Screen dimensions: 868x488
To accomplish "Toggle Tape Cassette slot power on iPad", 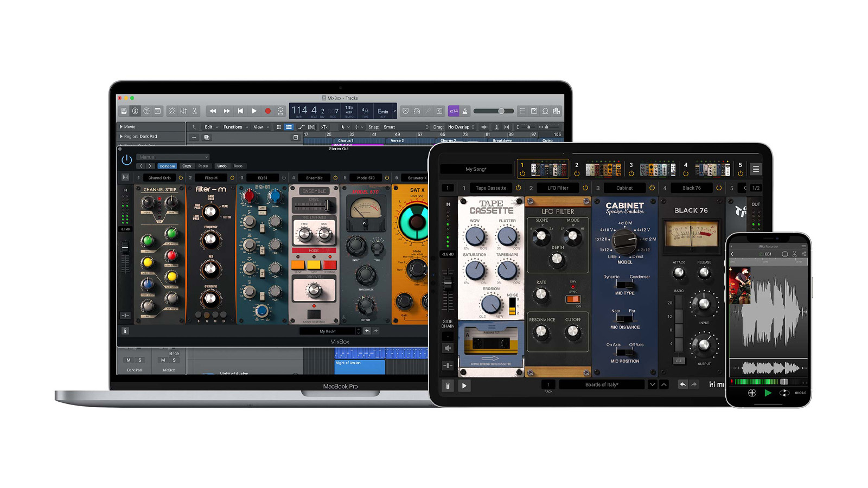I will pos(518,188).
